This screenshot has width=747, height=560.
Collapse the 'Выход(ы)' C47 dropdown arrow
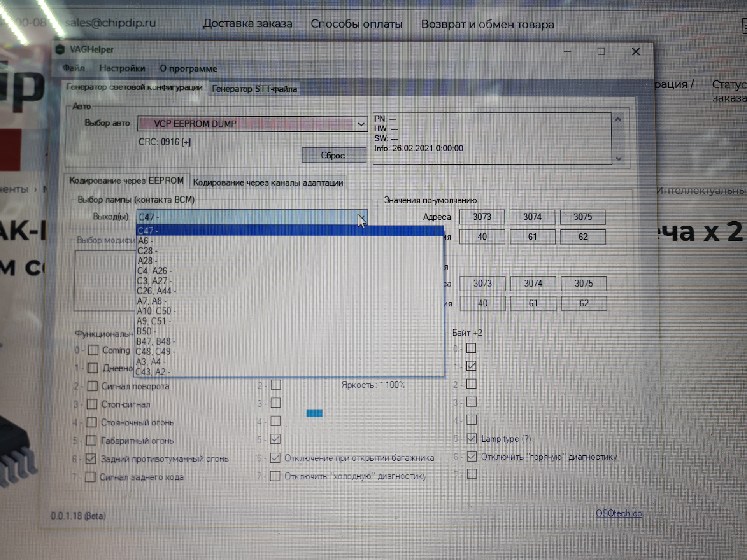click(x=361, y=217)
